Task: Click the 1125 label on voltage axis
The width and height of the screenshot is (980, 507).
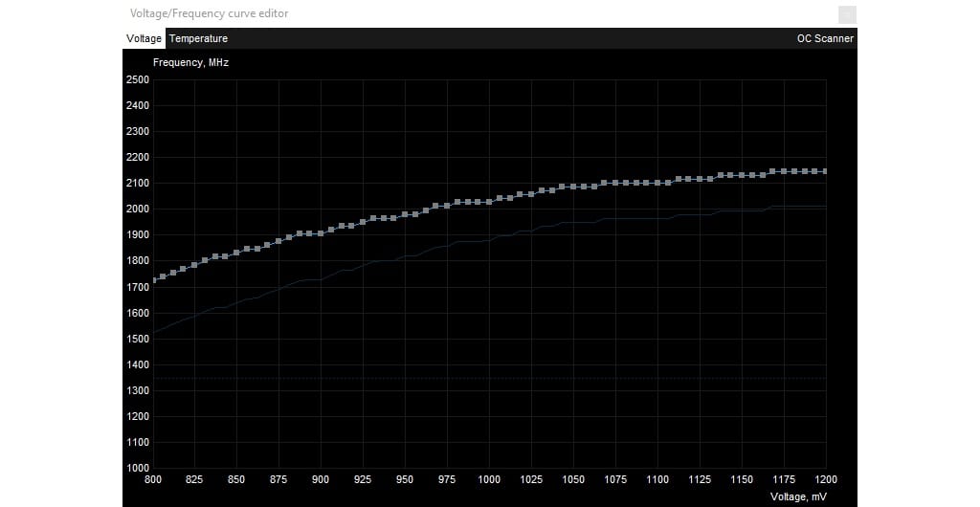Action: pyautogui.click(x=700, y=479)
